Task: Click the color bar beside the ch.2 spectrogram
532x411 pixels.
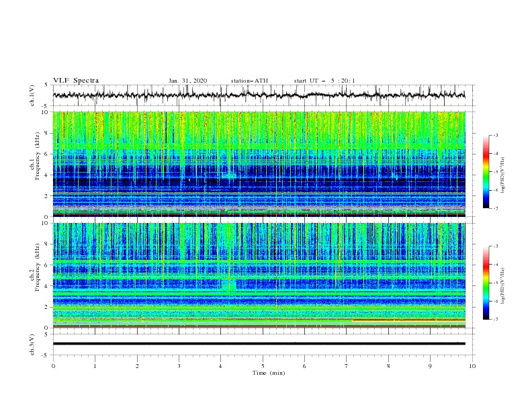Action: (x=486, y=283)
